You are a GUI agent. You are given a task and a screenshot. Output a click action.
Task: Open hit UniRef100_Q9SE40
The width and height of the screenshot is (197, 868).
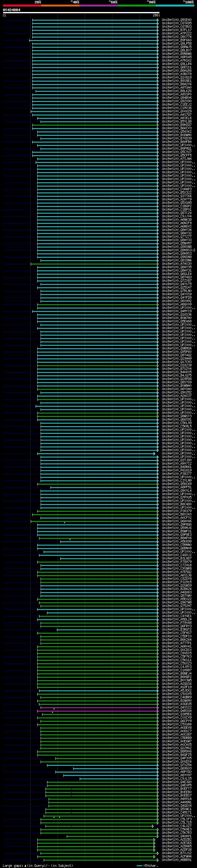click(177, 20)
